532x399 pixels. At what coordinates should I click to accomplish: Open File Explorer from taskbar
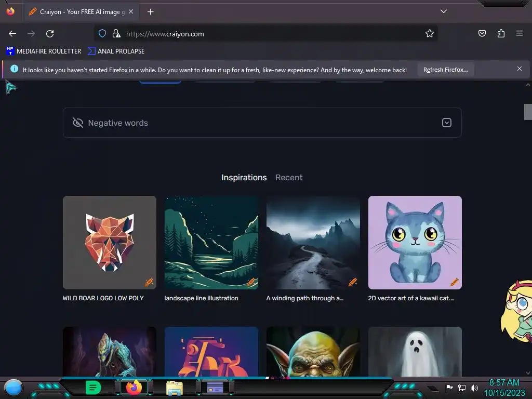tap(175, 388)
